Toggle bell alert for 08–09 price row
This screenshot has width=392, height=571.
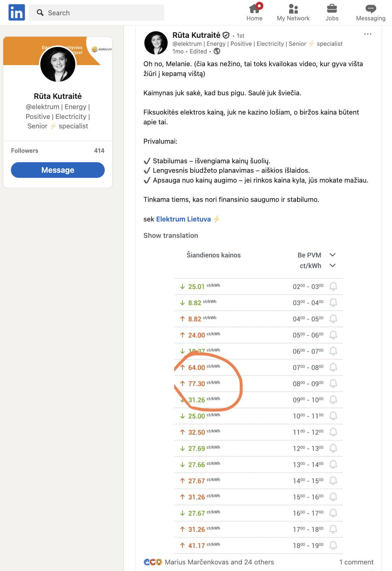pos(333,384)
